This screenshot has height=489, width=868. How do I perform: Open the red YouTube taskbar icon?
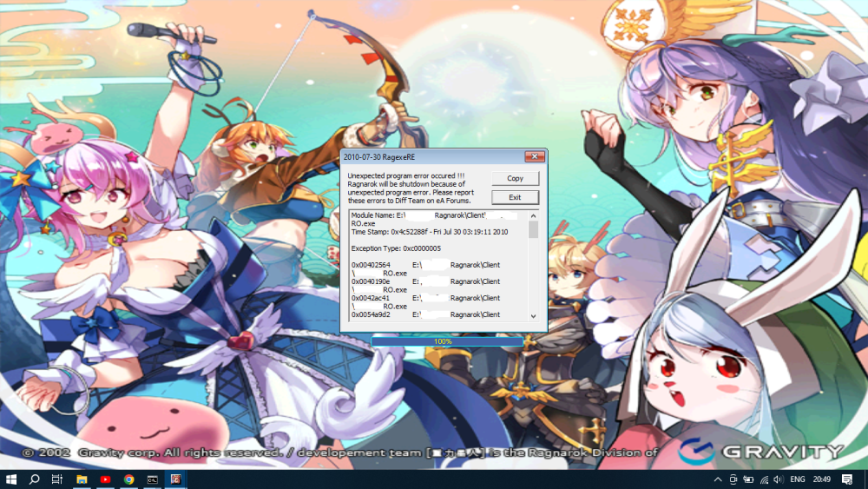coord(105,479)
